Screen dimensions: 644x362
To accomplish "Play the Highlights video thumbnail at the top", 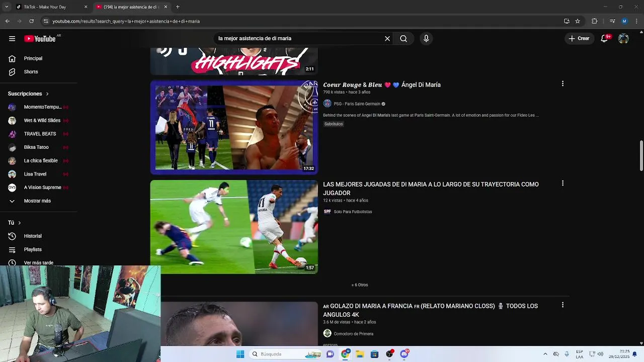I will point(234,61).
